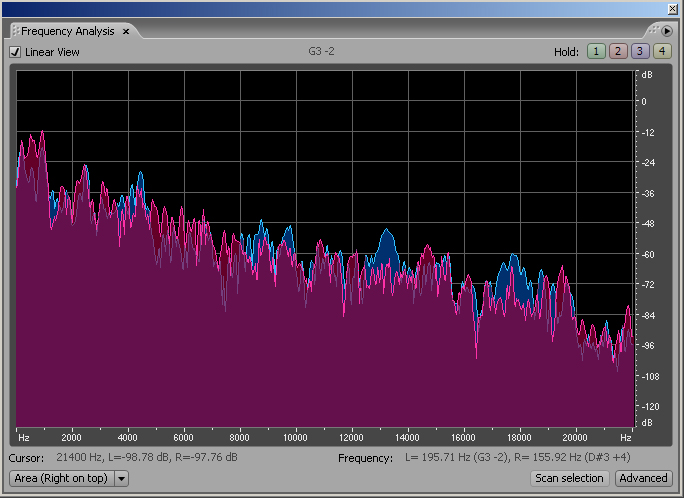Click the 18000 Hz axis label
The image size is (684, 498).
[519, 437]
